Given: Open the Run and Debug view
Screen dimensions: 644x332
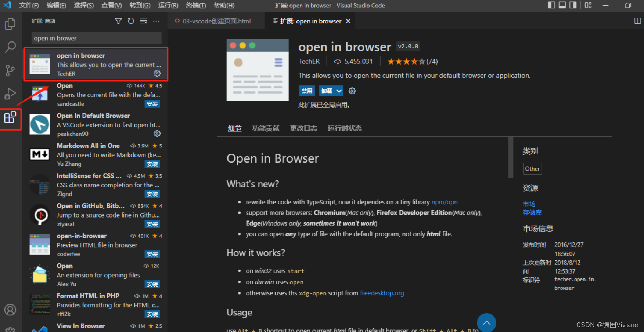Looking at the screenshot, I should tap(10, 94).
